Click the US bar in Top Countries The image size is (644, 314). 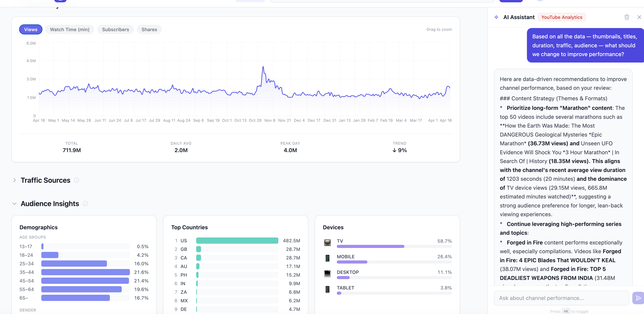pos(237,241)
